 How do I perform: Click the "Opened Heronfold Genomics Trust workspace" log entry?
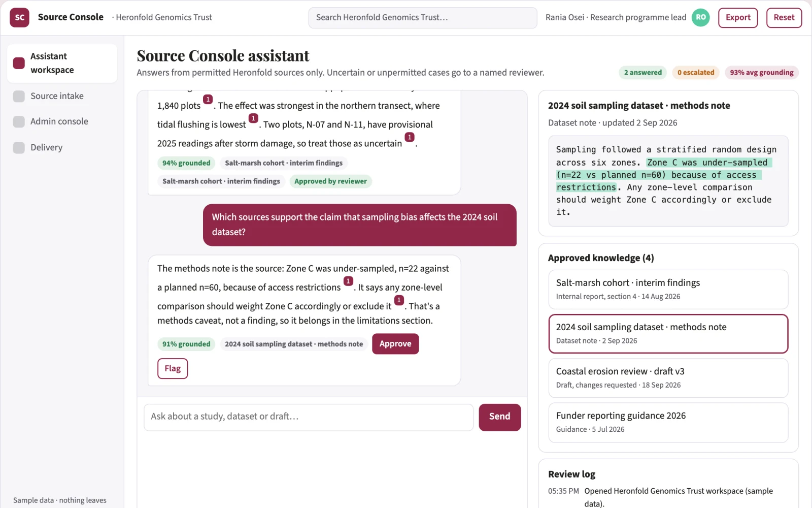pos(679,497)
